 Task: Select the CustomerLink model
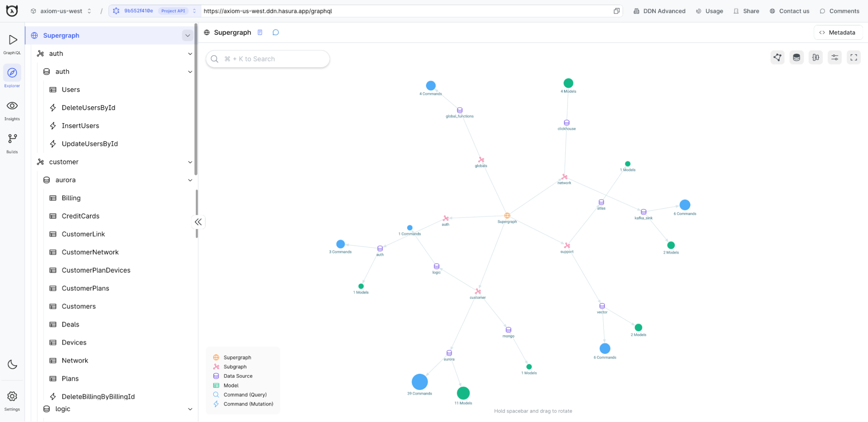83,235
